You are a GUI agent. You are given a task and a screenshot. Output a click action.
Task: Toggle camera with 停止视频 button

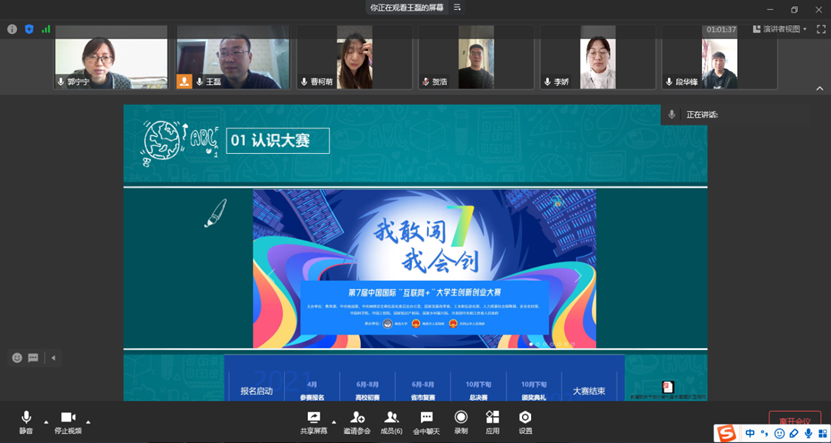click(x=67, y=420)
